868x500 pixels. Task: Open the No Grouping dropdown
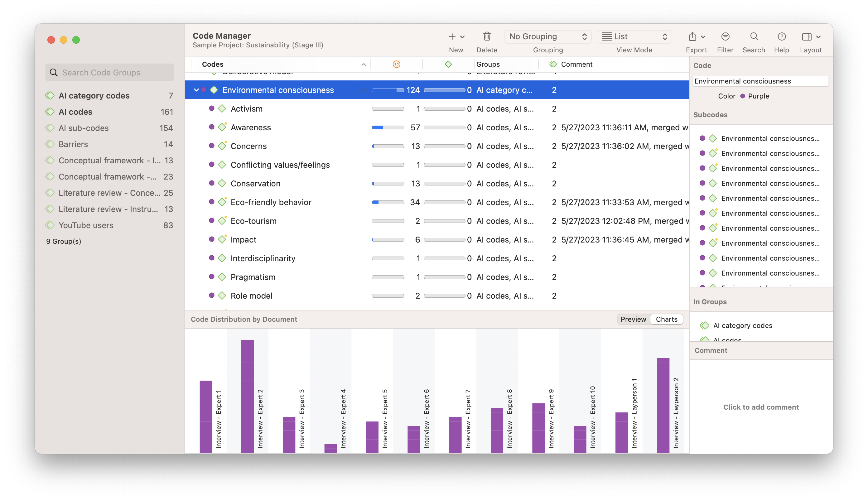(547, 36)
